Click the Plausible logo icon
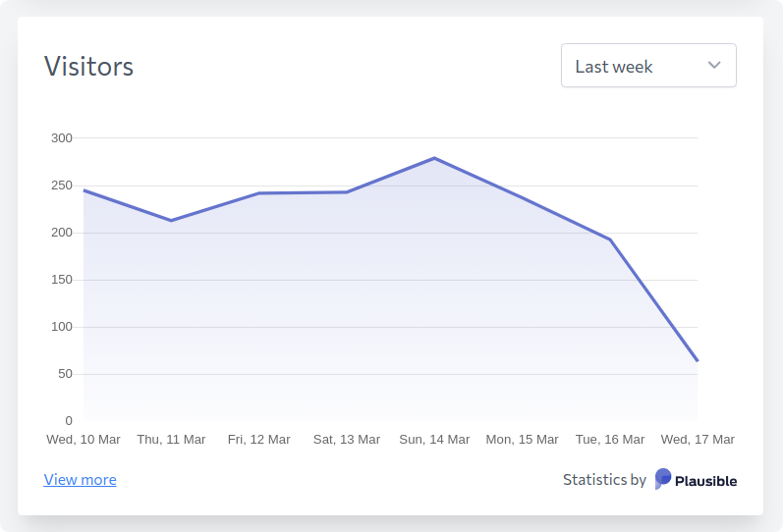 click(663, 479)
